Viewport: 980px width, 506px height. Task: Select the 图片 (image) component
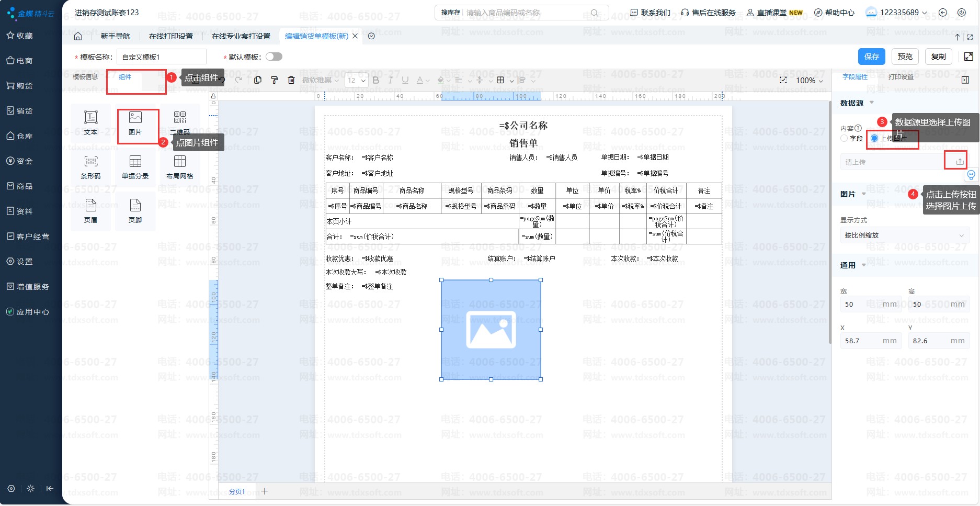[135, 123]
